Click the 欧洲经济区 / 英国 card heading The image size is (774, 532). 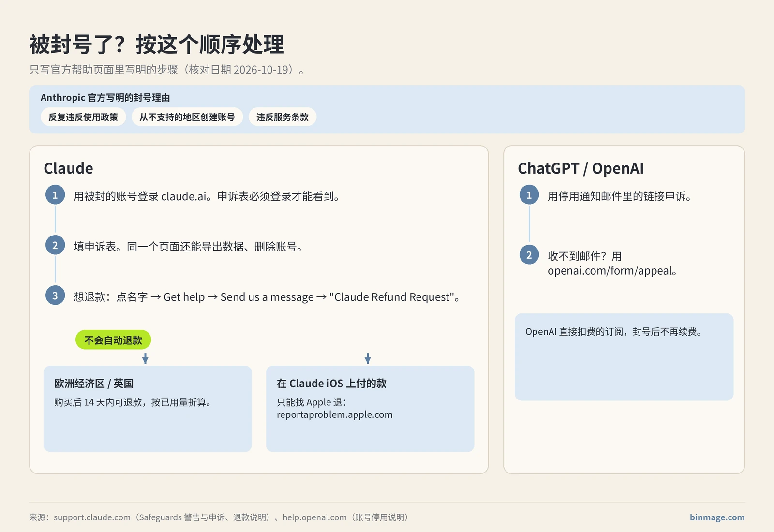[94, 384]
